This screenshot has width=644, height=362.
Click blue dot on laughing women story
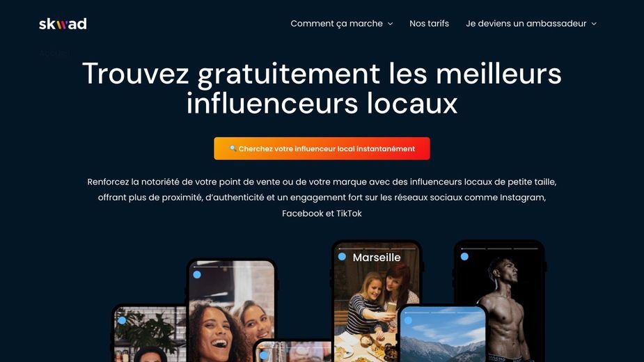(197, 274)
